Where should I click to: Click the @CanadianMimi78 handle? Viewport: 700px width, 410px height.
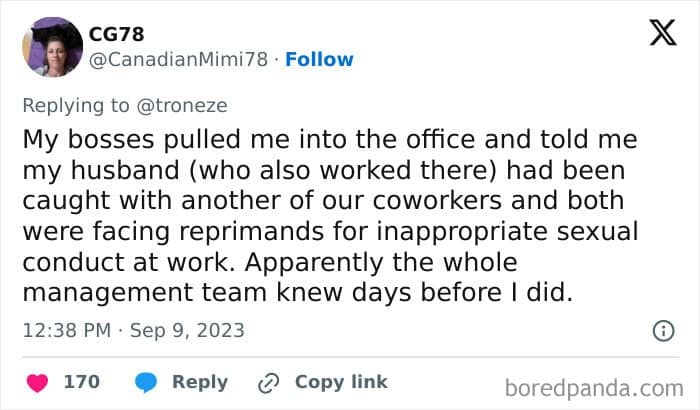(180, 59)
